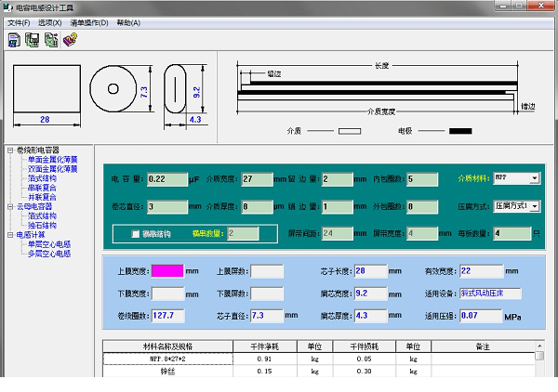The image size is (558, 392).
Task: Click the disabled 模串数量 field showing 2
Action: tap(243, 234)
